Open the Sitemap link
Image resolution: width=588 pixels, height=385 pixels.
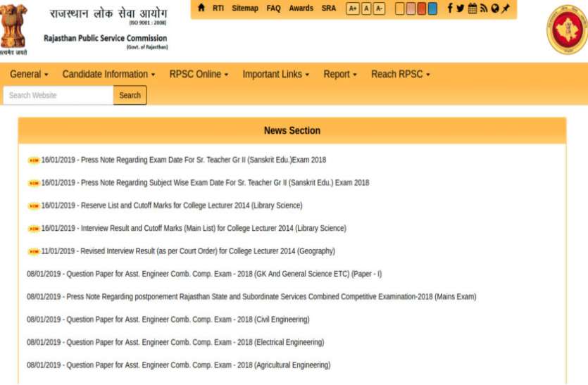tap(245, 8)
